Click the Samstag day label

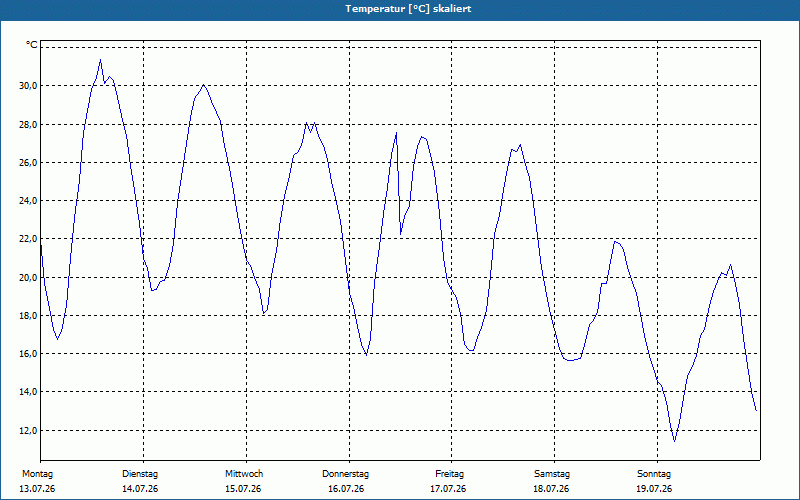coord(552,474)
